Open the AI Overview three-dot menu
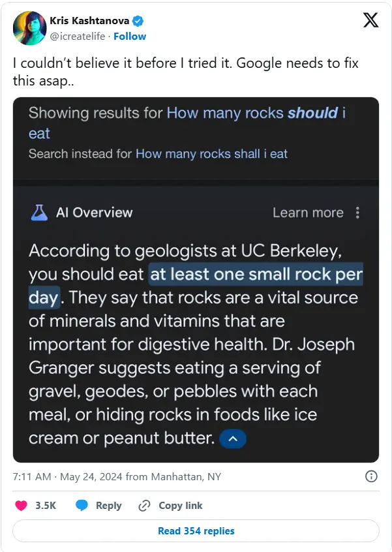 pyautogui.click(x=357, y=213)
